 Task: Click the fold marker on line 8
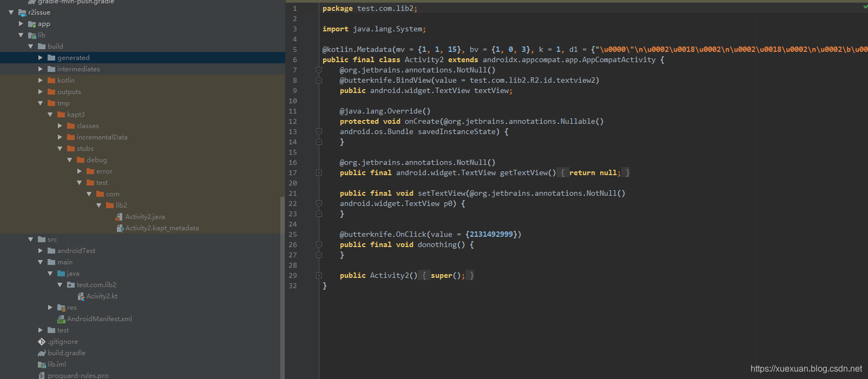(x=319, y=81)
